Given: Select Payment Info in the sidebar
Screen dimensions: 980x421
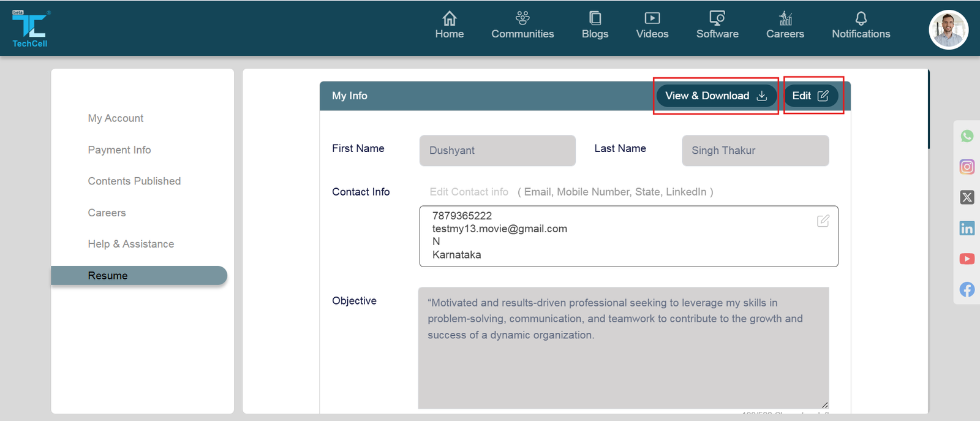Looking at the screenshot, I should point(119,150).
